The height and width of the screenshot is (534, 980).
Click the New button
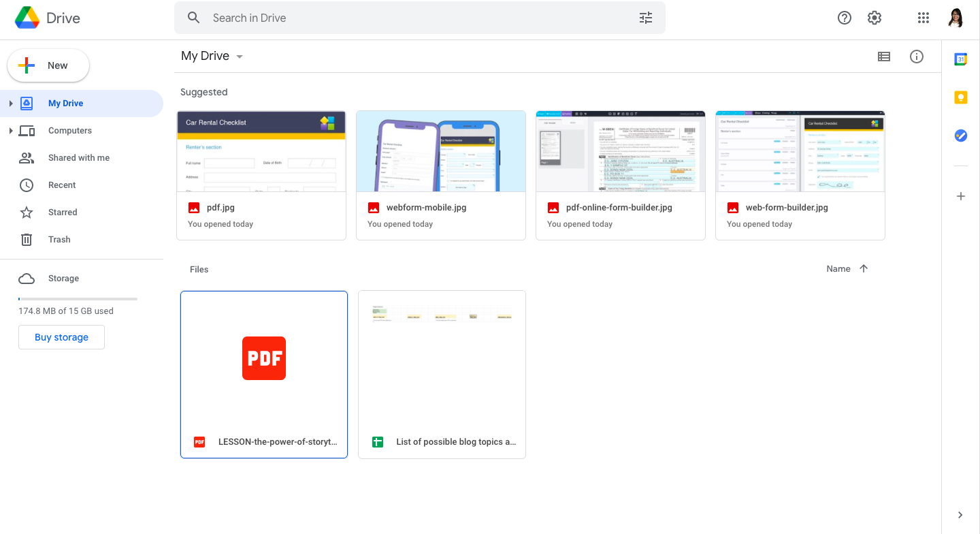pyautogui.click(x=48, y=65)
